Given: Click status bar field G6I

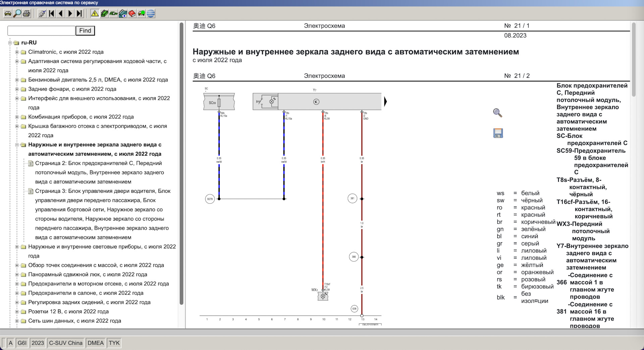Looking at the screenshot, I should (x=22, y=343).
